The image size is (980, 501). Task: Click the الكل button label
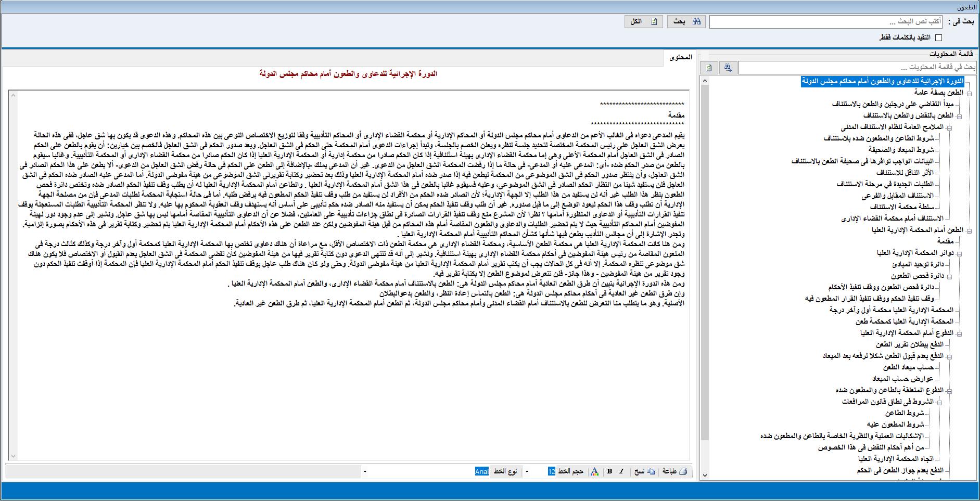click(x=636, y=21)
